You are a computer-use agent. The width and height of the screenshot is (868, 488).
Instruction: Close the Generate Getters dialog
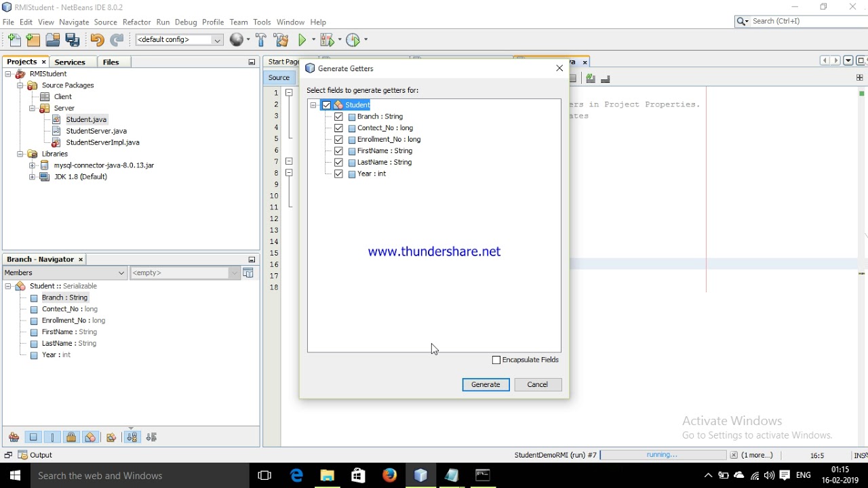pos(559,68)
